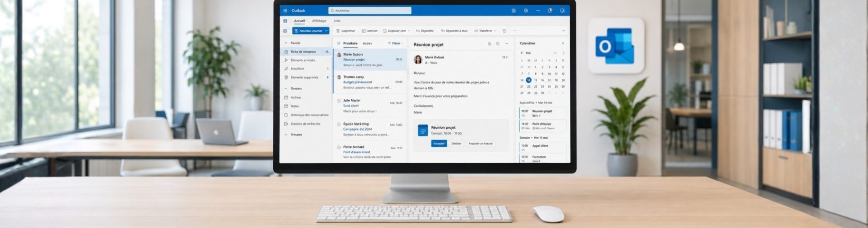Collapse the ribbon with right-end chevron
Image resolution: width=868 pixels, height=228 pixels.
pyautogui.click(x=564, y=31)
